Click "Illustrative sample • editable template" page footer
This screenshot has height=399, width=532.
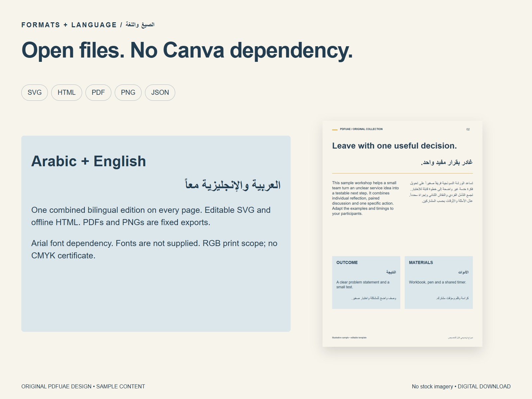[349, 337]
